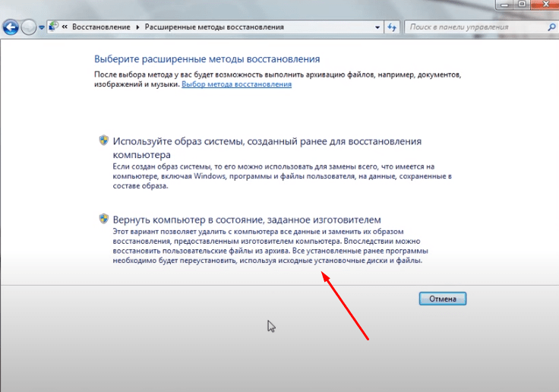Open the Выбор метода восстановления link
Image resolution: width=559 pixels, height=392 pixels.
pyautogui.click(x=236, y=84)
